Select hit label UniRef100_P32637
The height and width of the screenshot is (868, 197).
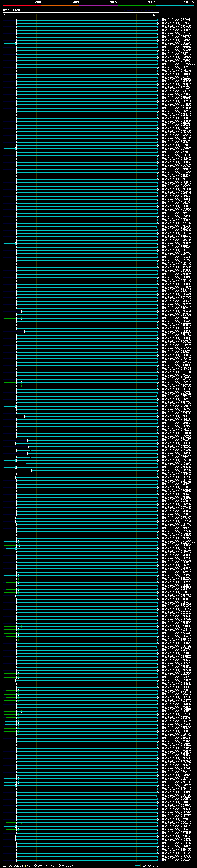(177, 725)
